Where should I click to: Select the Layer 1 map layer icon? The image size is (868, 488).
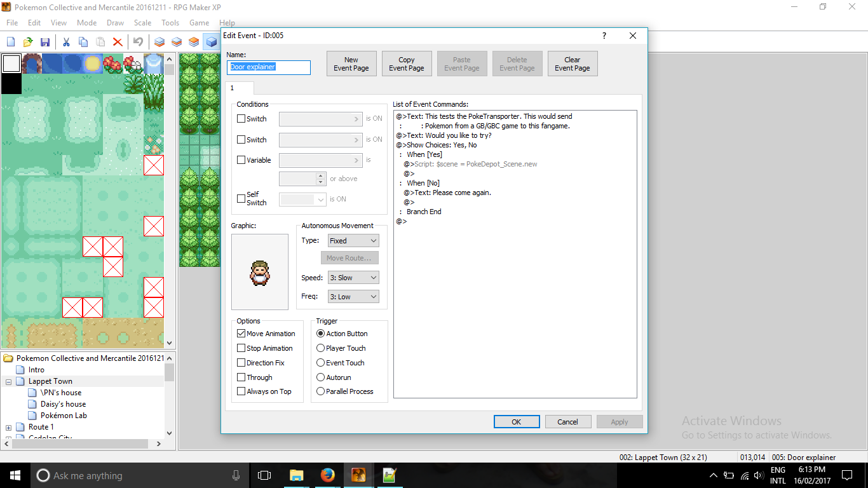(159, 42)
